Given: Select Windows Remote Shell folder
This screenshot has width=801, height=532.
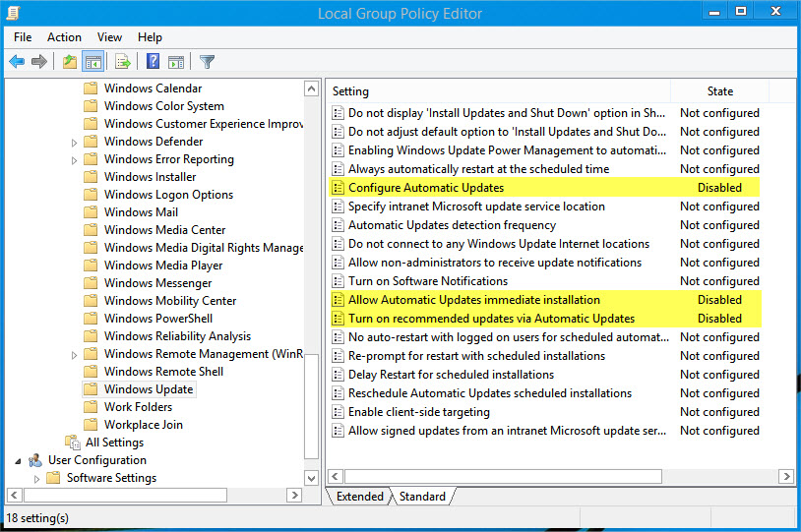Looking at the screenshot, I should click(x=163, y=372).
